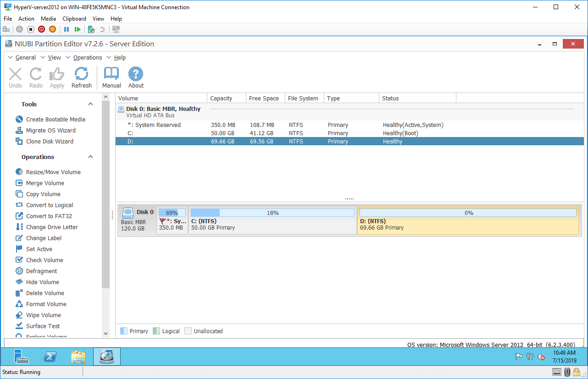Collapse the Operations section
The height and width of the screenshot is (379, 588).
point(91,157)
